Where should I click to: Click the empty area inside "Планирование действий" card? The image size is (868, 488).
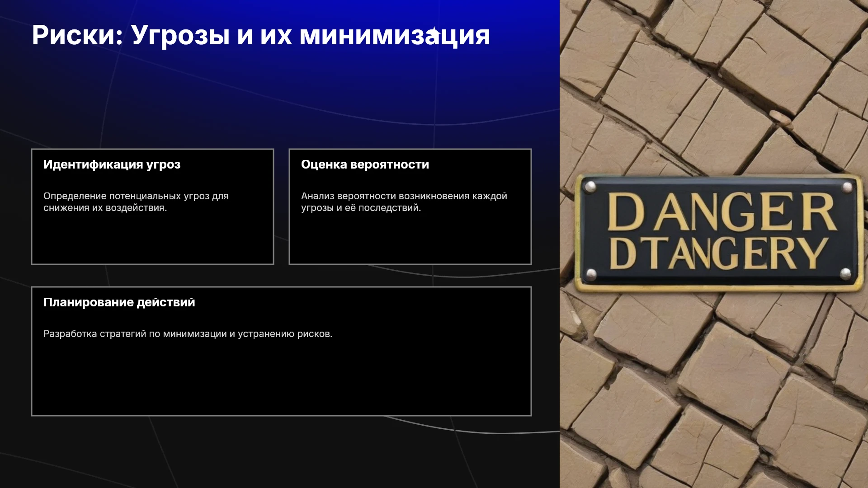(281, 380)
